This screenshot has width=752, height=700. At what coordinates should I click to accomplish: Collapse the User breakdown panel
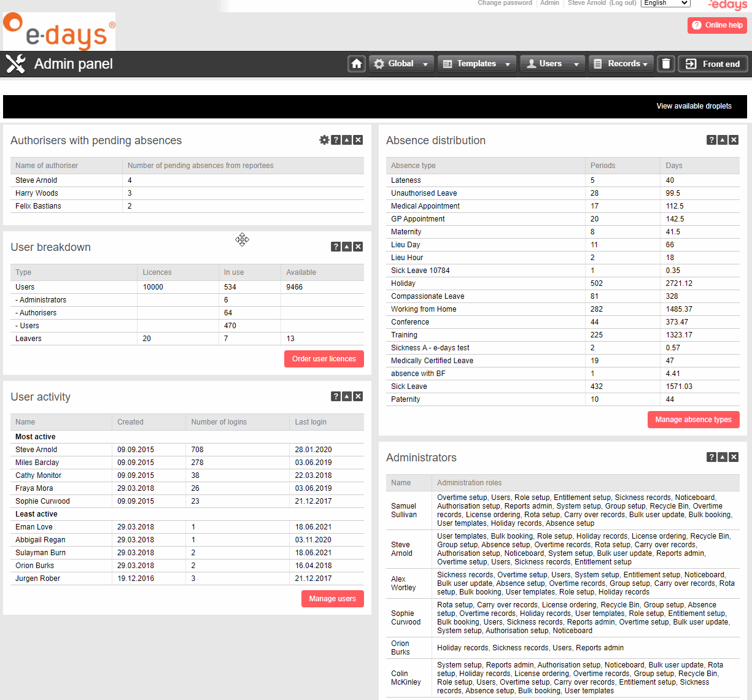pos(346,247)
